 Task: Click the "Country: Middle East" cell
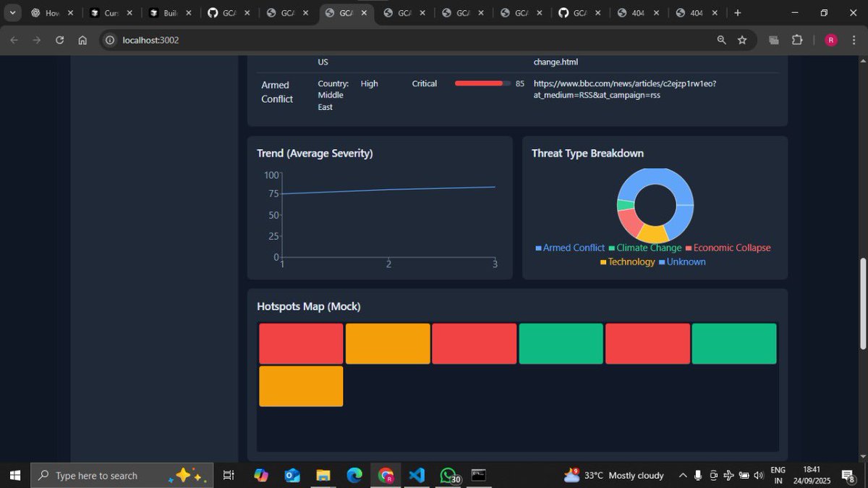pos(333,95)
